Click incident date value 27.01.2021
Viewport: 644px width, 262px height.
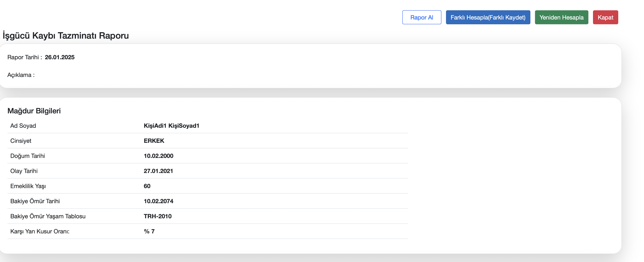coord(158,171)
